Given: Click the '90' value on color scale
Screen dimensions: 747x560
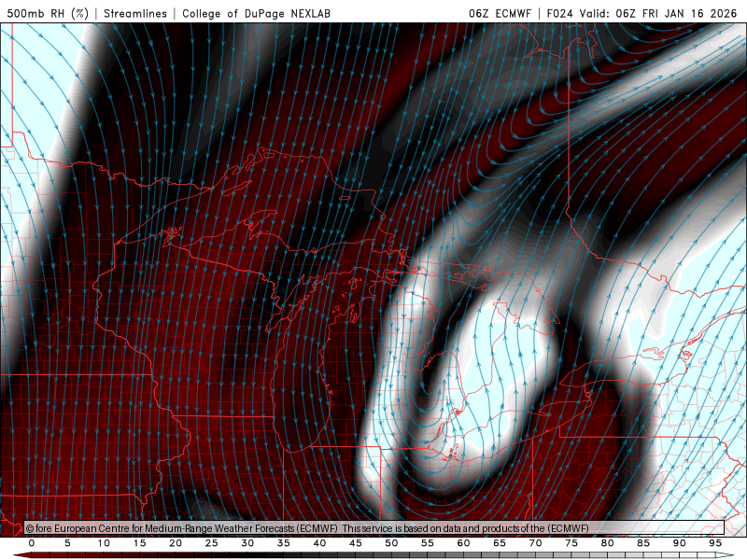Looking at the screenshot, I should pos(679,543).
